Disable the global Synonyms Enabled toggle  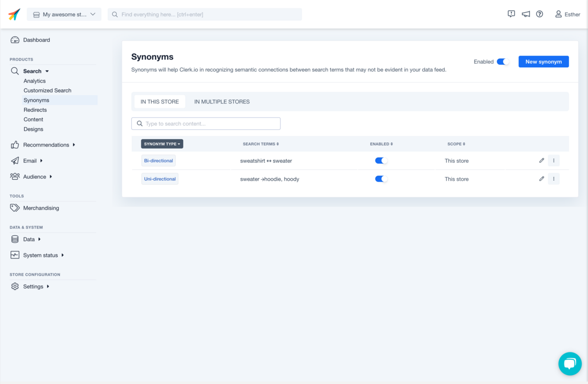(x=502, y=61)
